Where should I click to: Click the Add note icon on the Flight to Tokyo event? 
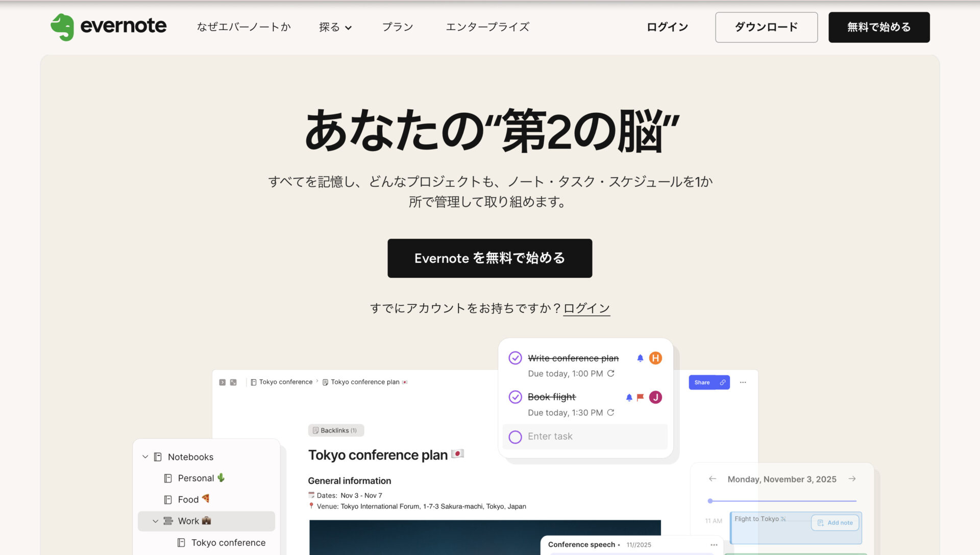click(x=820, y=523)
